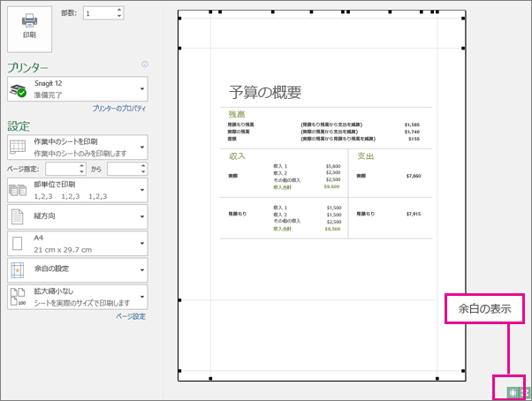532x401 pixels.
Task: Toggle the show margins button at bottom right
Action: pos(513,392)
